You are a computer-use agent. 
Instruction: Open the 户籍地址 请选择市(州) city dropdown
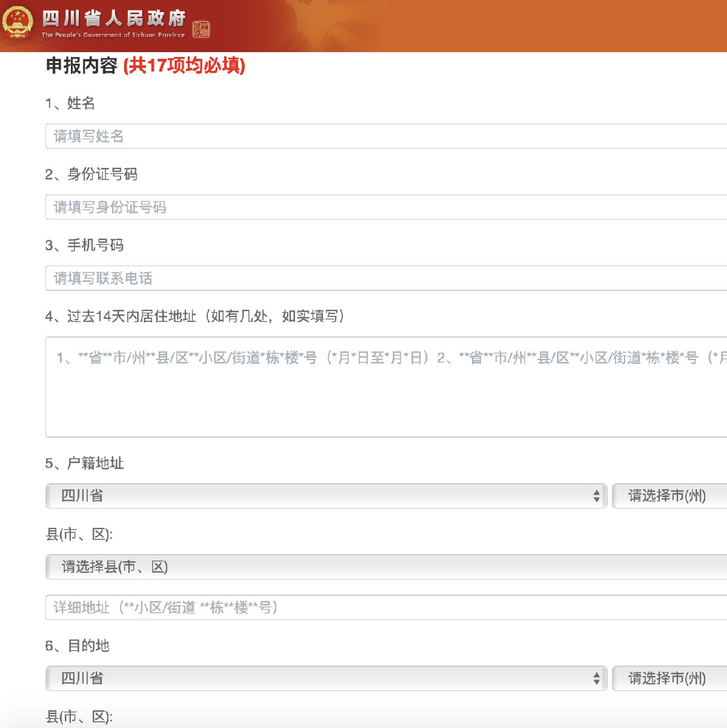669,496
